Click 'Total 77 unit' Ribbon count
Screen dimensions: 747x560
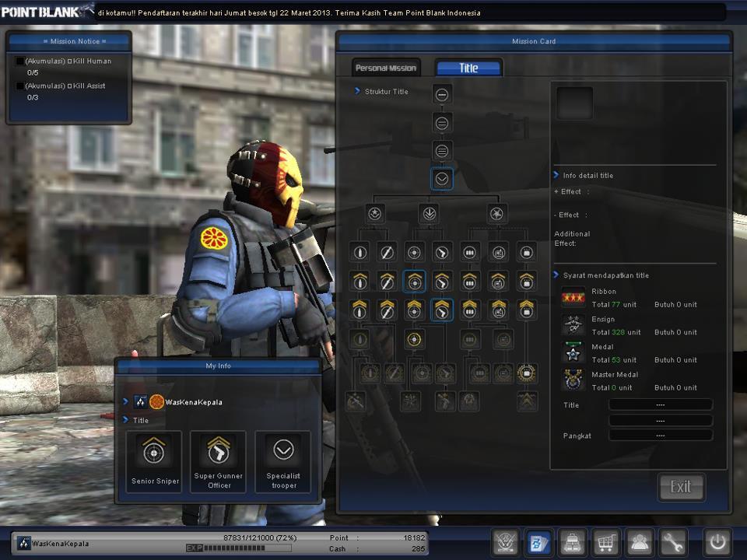(614, 305)
